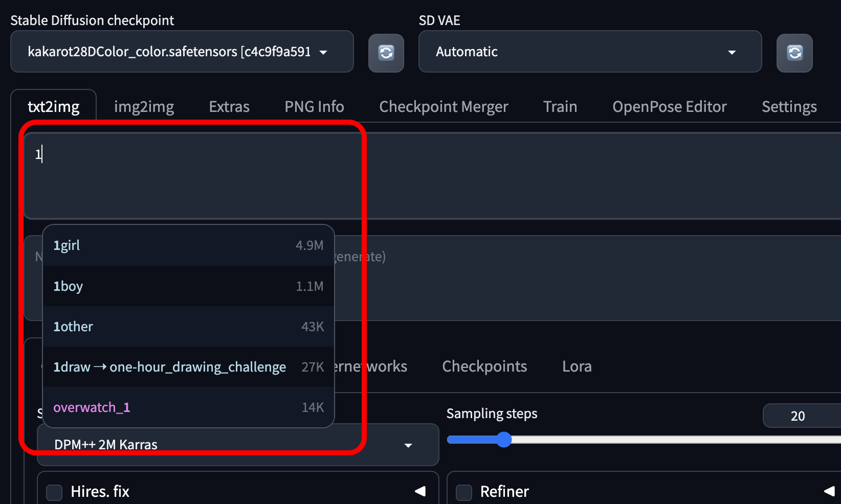Screen dimensions: 841x504
Task: Open the Settings tab
Action: pos(789,106)
